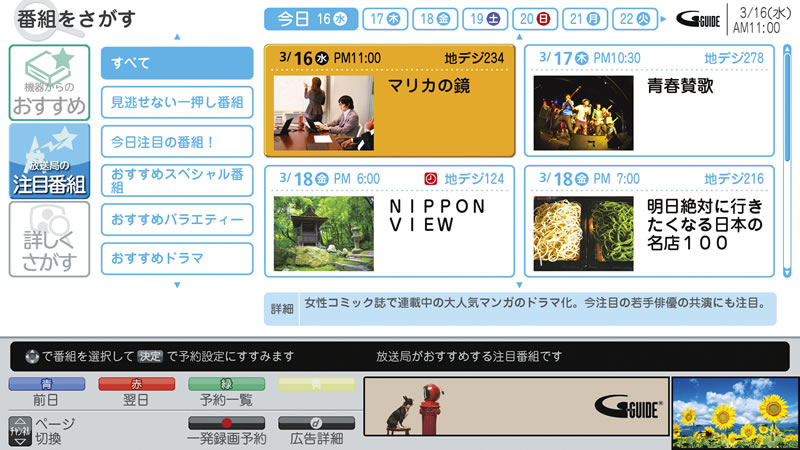The height and width of the screenshot is (450, 800).
Task: Click the 地デジ278 channel label
Action: click(734, 58)
